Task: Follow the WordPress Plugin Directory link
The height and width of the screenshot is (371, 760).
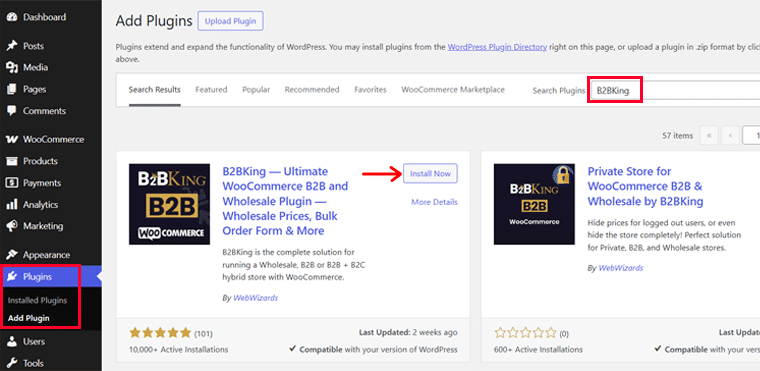Action: tap(497, 47)
